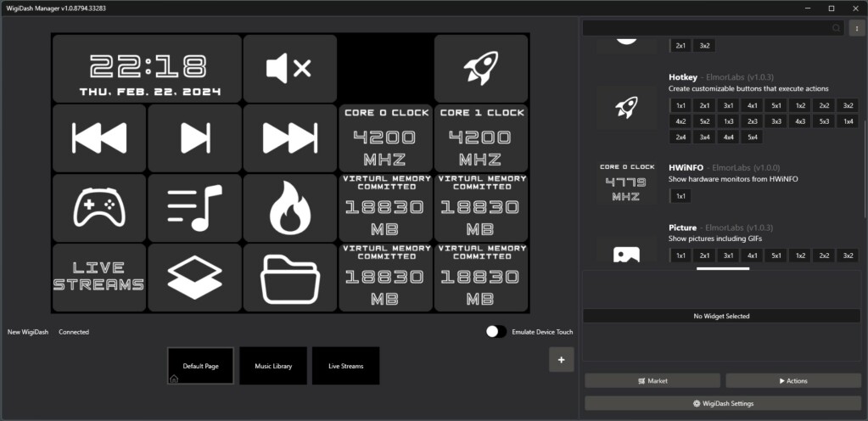Open the Actions panel

coord(792,381)
